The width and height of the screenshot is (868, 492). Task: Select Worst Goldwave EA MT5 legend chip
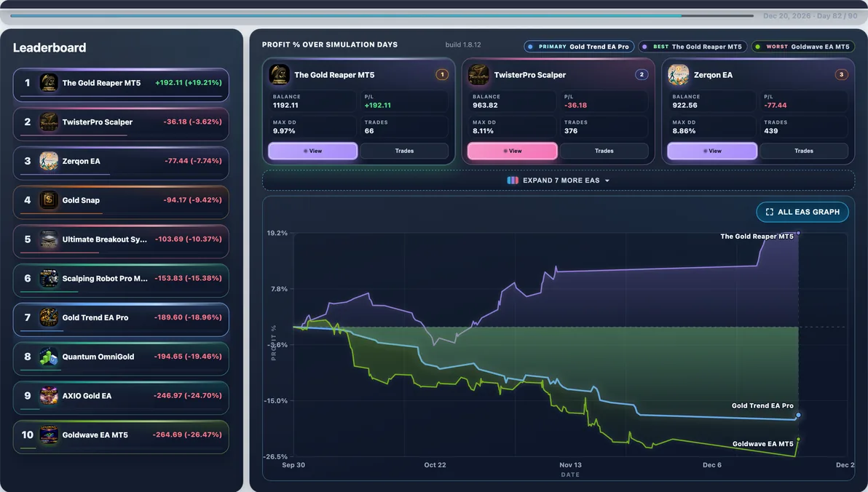click(802, 47)
